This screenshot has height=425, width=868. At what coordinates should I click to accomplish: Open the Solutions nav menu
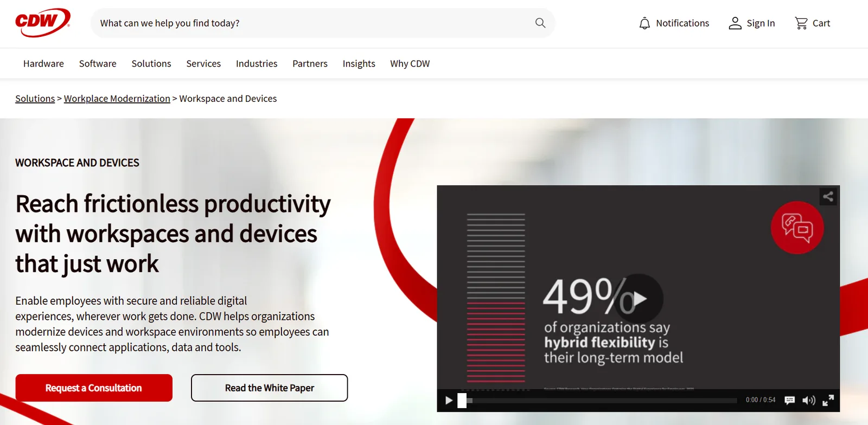pos(151,63)
